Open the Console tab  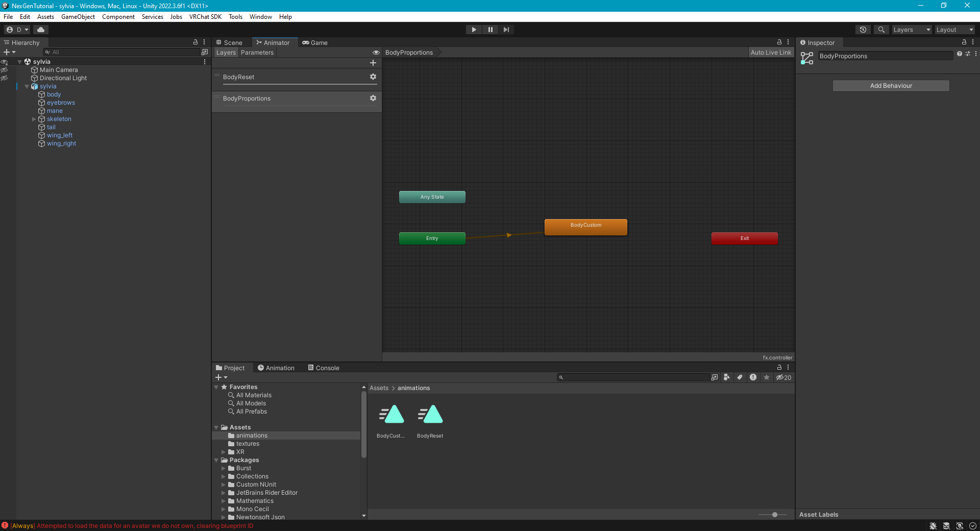[324, 368]
